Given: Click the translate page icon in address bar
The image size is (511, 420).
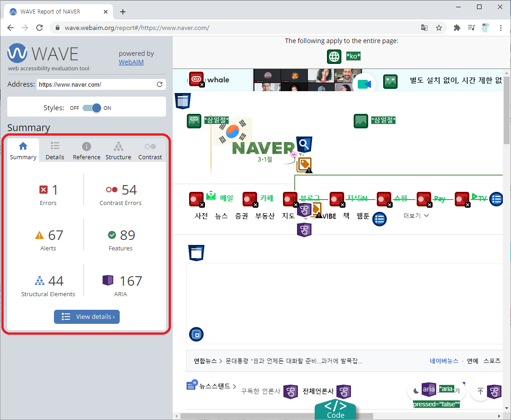Looking at the screenshot, I should pos(424,28).
